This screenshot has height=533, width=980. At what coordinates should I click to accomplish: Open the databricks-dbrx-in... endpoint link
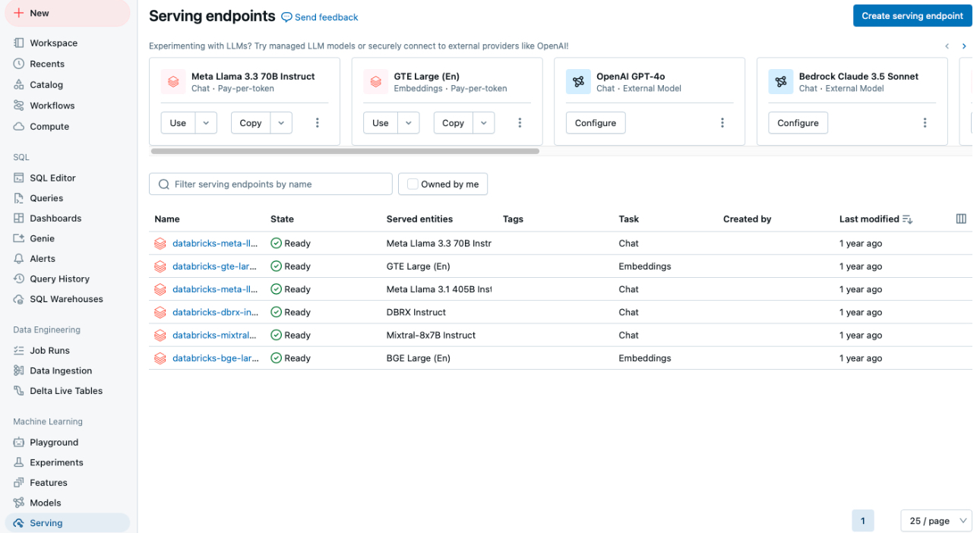(214, 312)
